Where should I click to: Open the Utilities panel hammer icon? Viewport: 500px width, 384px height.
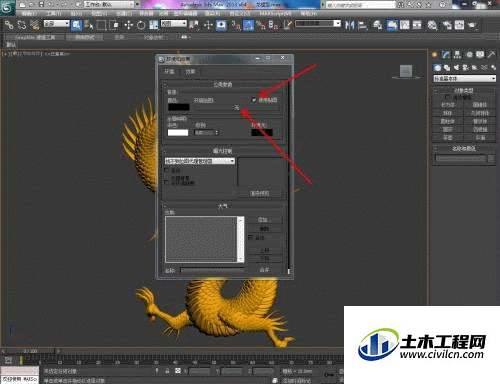click(x=491, y=55)
